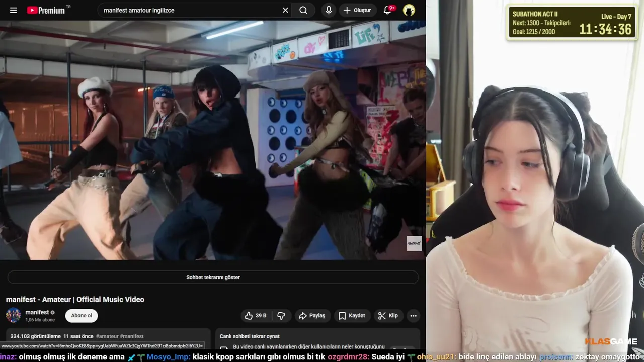Like the video with 39 B
644x362 pixels.
[x=255, y=316]
